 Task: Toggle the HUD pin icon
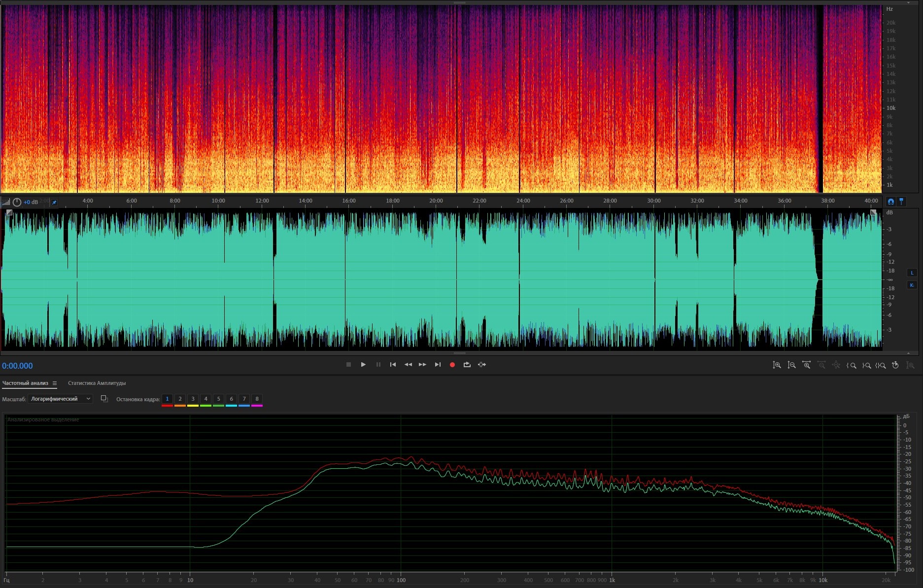coord(54,202)
